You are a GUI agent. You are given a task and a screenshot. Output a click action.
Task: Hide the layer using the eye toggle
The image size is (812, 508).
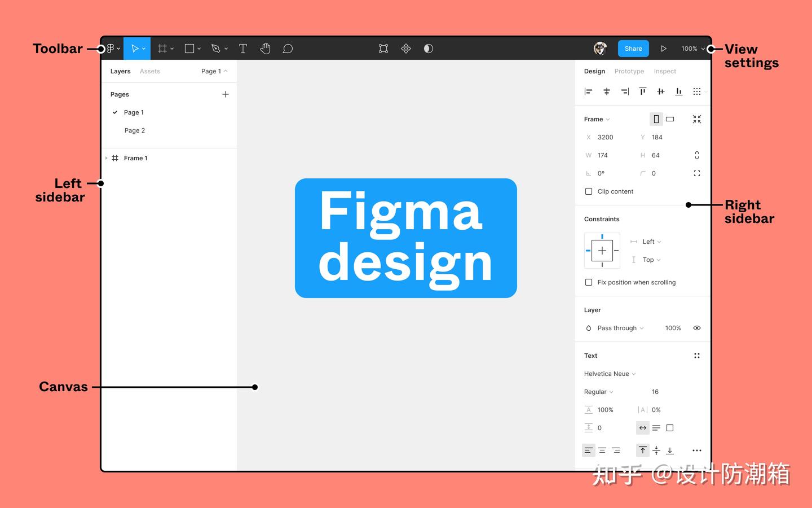[697, 328]
